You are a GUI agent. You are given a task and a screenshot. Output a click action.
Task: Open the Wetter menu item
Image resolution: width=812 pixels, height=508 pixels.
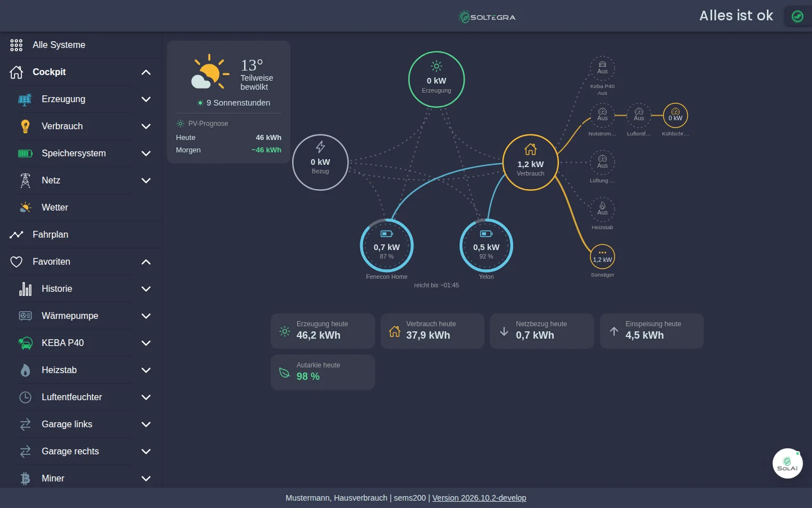[x=81, y=208]
